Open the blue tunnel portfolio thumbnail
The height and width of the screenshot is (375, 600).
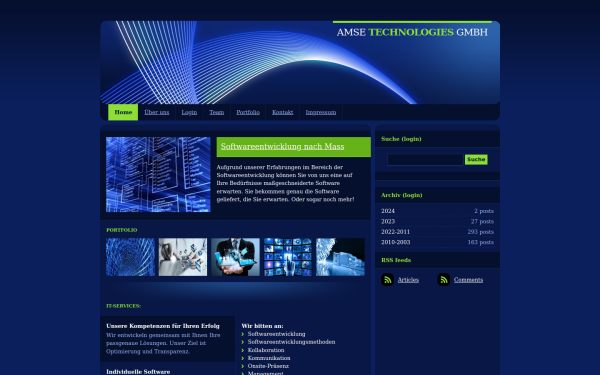pos(130,257)
